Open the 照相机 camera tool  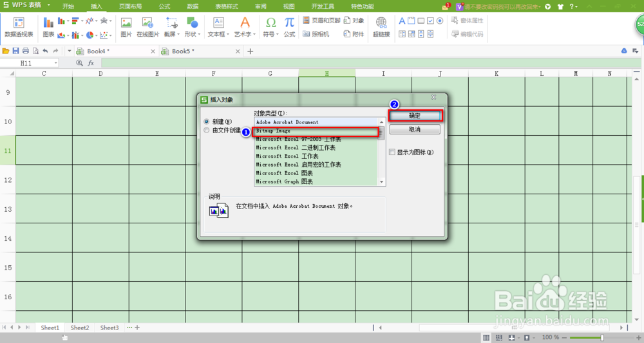click(316, 34)
